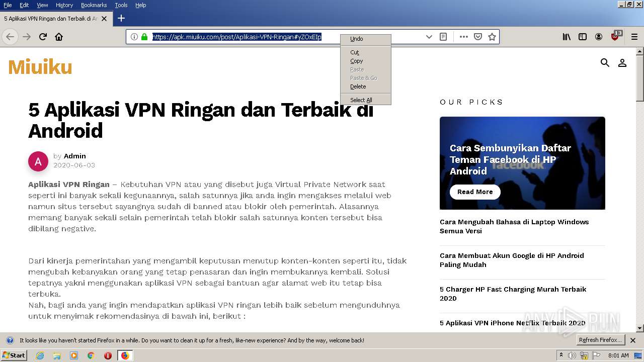Close the 5 Aplikasi VPN Ringan tab

[104, 19]
